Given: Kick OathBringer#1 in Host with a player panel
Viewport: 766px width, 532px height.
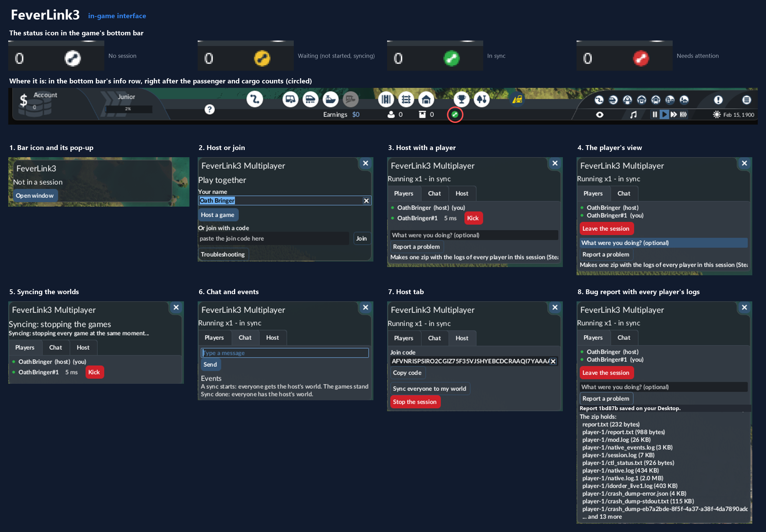Looking at the screenshot, I should point(473,218).
